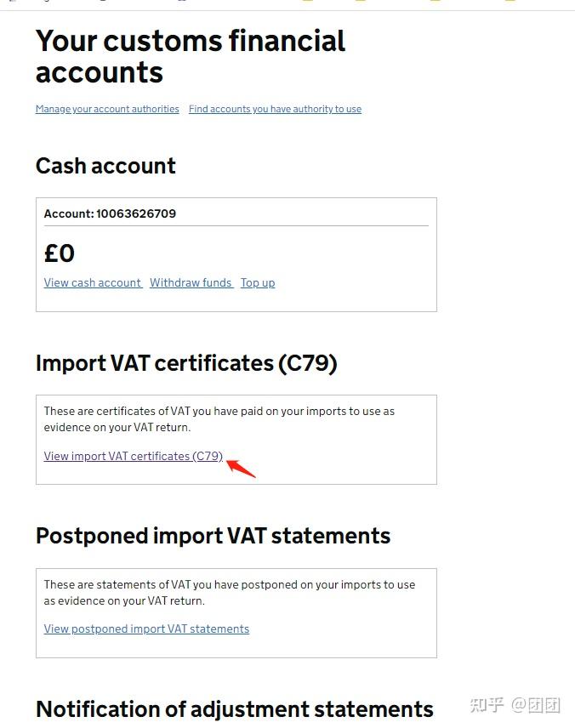This screenshot has height=728, width=575.
Task: Select the Withdraw funds link
Action: [191, 282]
